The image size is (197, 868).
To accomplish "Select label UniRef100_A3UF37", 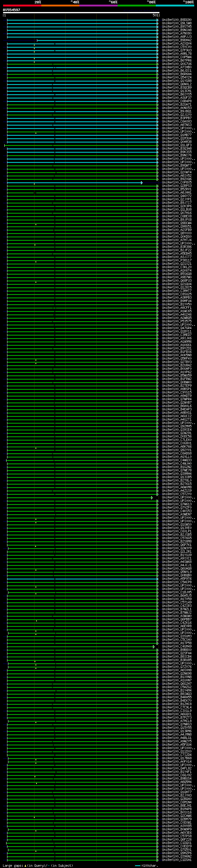I will pos(177,98).
